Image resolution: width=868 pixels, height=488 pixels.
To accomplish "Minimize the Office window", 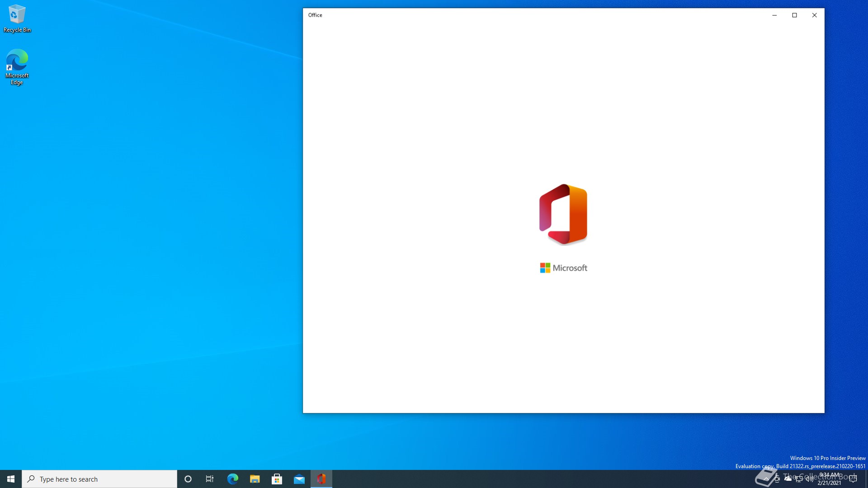I will [774, 15].
